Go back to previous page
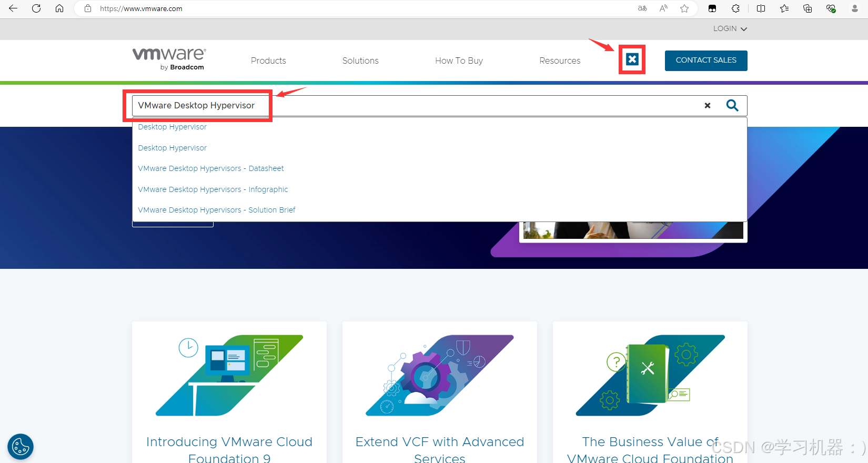The image size is (868, 463). pyautogui.click(x=13, y=8)
